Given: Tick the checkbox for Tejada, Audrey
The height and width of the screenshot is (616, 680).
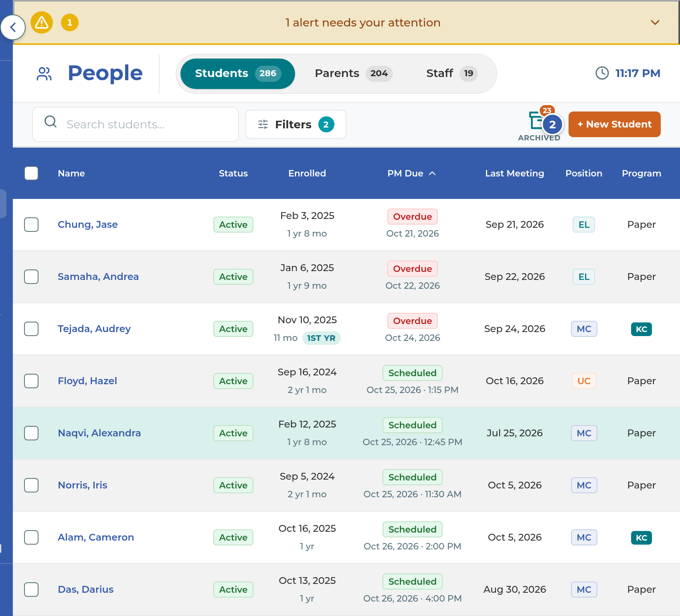Looking at the screenshot, I should tap(31, 329).
